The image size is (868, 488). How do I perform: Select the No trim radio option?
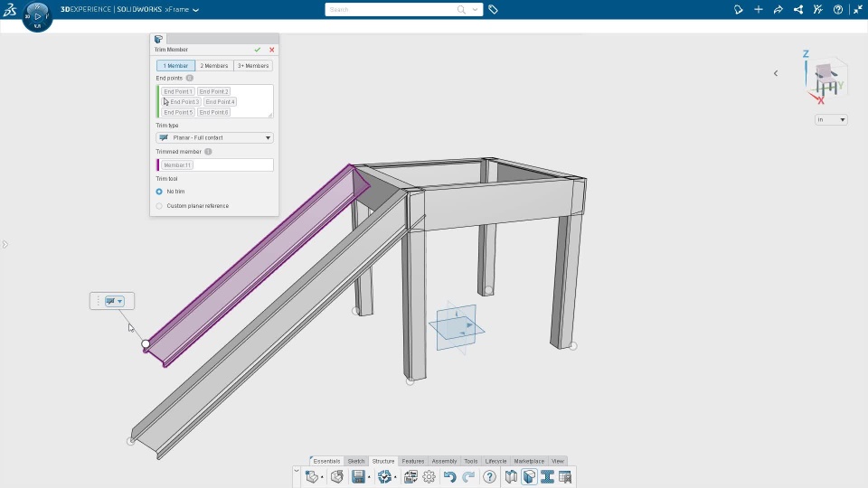159,192
